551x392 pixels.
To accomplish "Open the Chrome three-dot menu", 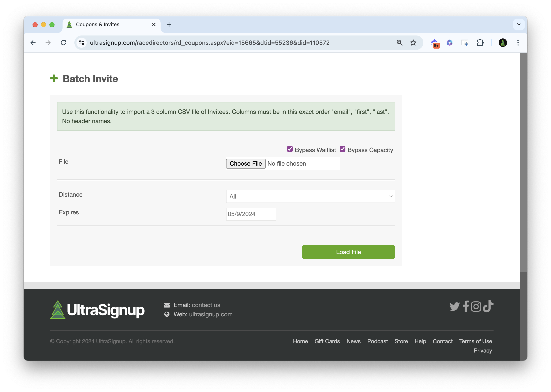I will (518, 43).
